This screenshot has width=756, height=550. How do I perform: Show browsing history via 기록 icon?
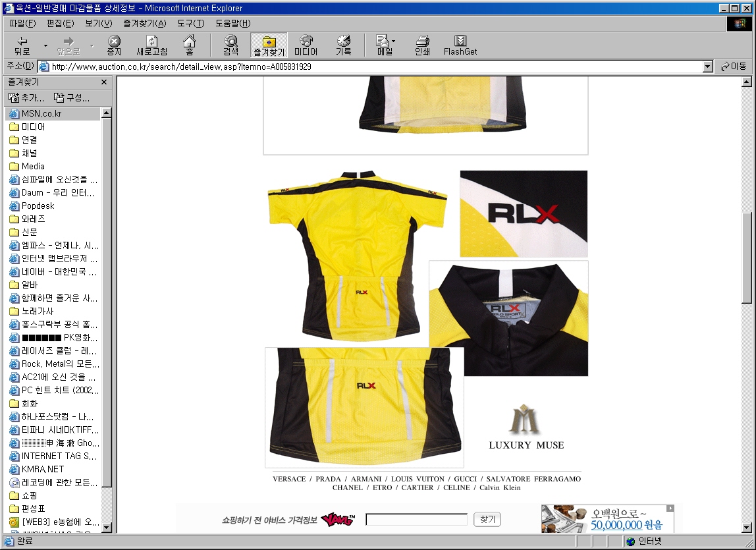tap(343, 46)
